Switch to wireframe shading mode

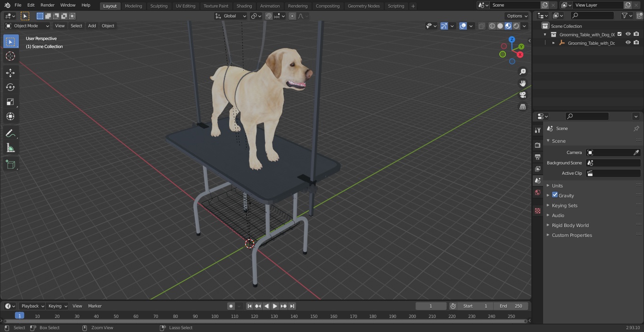coord(492,26)
